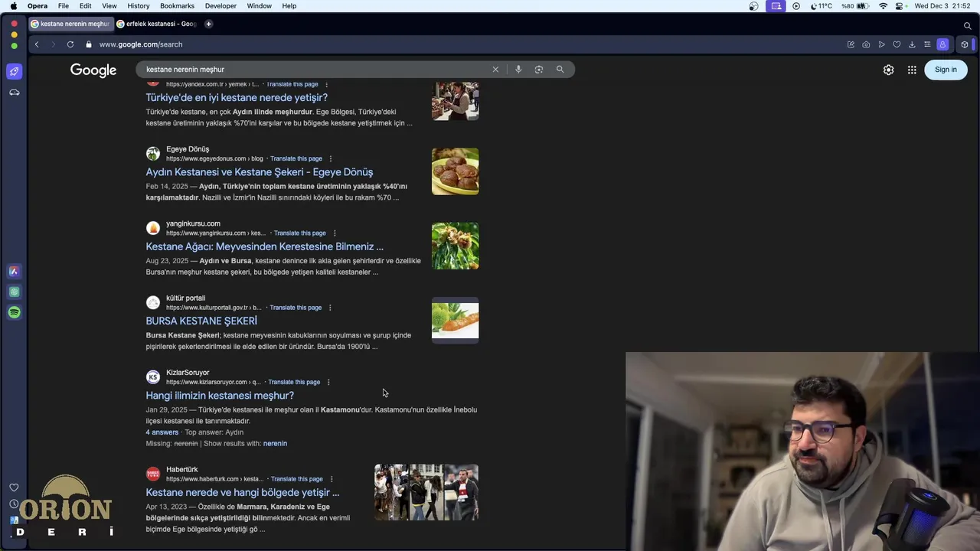Click the address bar URL
Image resolution: width=980 pixels, height=551 pixels.
[141, 44]
